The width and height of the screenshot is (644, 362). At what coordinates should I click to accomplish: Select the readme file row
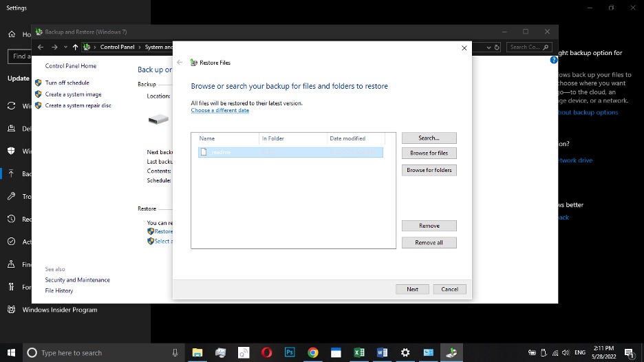290,152
